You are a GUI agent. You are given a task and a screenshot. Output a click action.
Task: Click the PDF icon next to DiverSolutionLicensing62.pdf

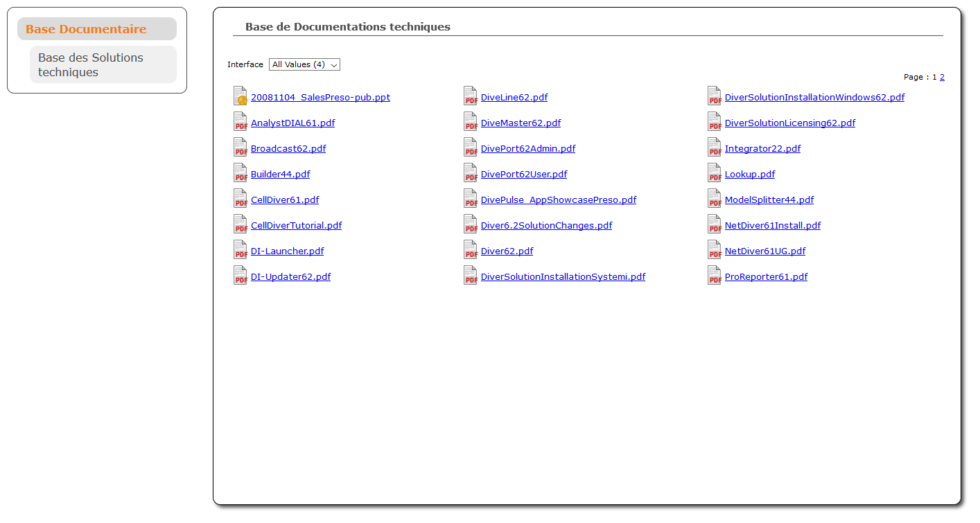[x=715, y=121]
